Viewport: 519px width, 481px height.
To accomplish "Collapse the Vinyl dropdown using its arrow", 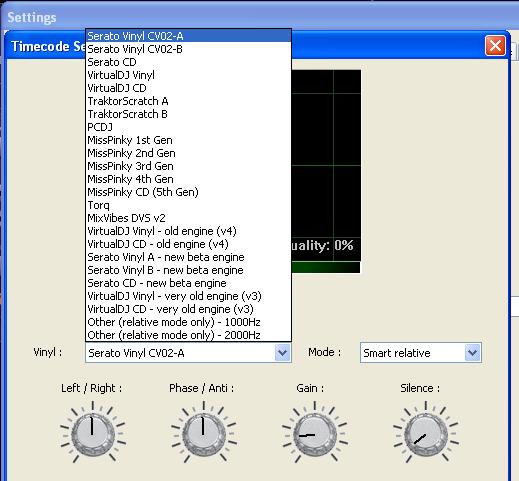I will tap(283, 353).
